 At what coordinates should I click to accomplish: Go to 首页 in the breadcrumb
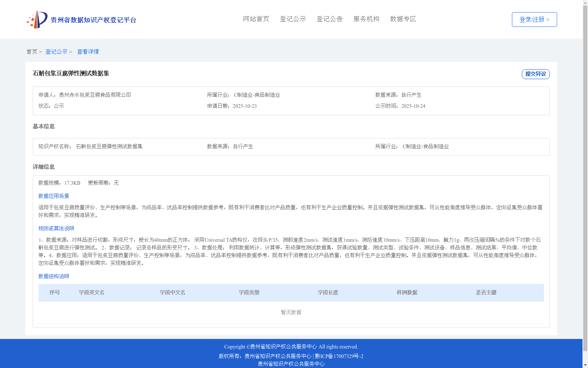[x=32, y=52]
